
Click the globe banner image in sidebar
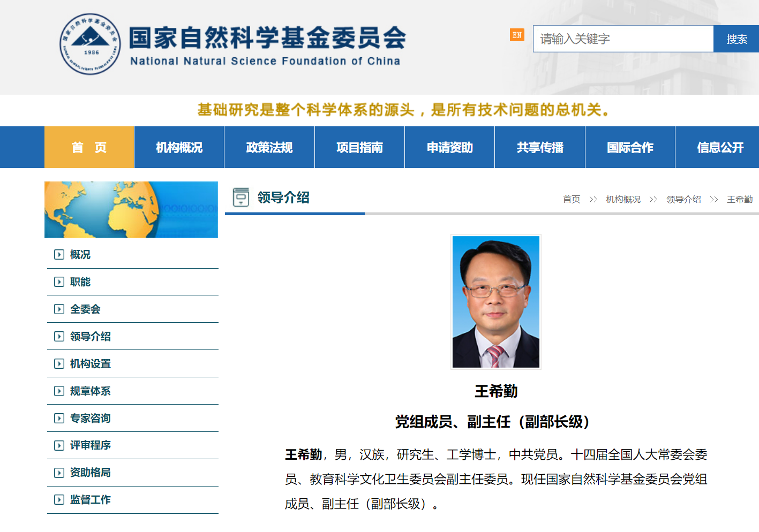pyautogui.click(x=131, y=210)
